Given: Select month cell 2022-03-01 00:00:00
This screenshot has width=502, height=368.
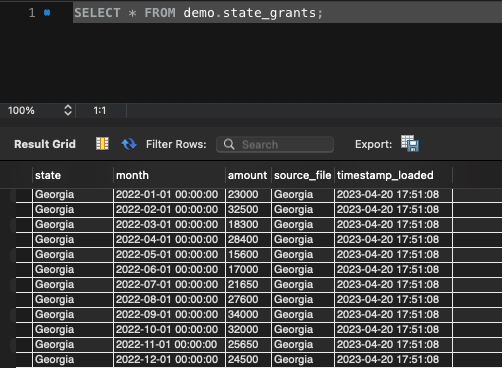Looking at the screenshot, I should (x=169, y=225).
